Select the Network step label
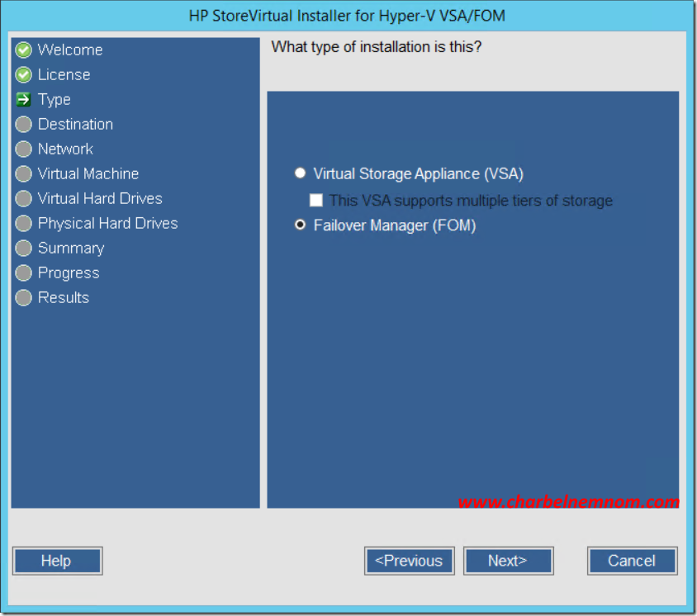The height and width of the screenshot is (616, 697). coord(65,149)
